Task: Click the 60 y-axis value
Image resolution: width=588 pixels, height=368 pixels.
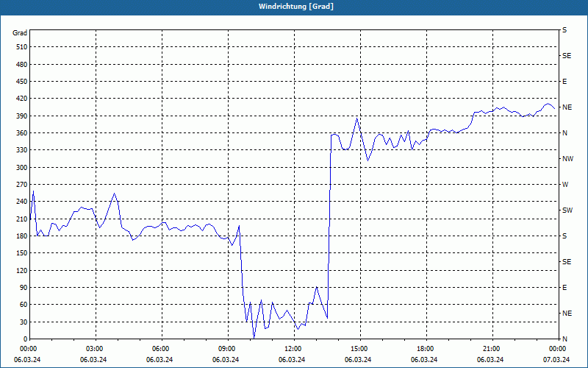Action: tap(24, 305)
